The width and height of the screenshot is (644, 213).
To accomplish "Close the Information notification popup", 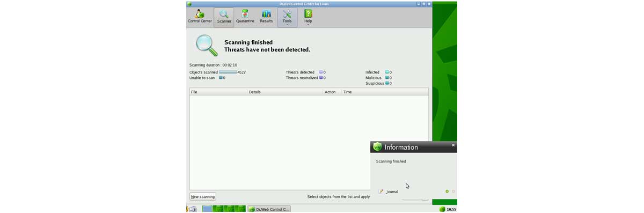I will tap(453, 145).
